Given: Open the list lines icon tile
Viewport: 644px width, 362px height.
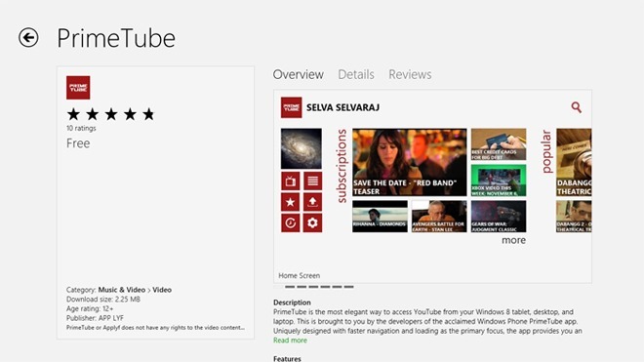Looking at the screenshot, I should click(x=312, y=181).
